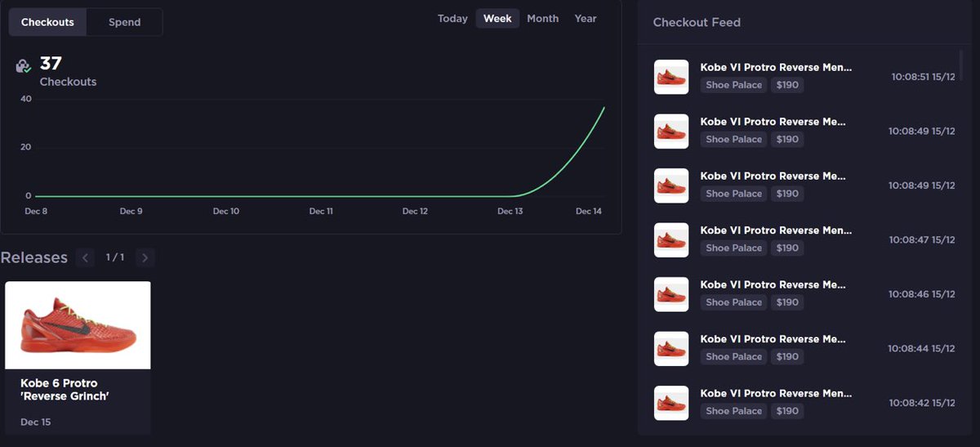Select the Month time range
This screenshot has width=980, height=447.
543,19
